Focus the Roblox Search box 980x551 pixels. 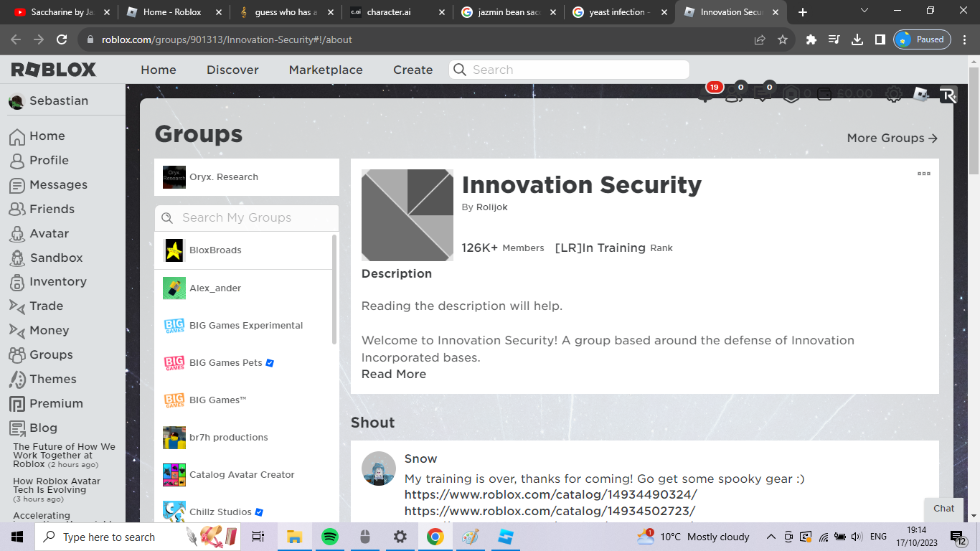coord(569,70)
